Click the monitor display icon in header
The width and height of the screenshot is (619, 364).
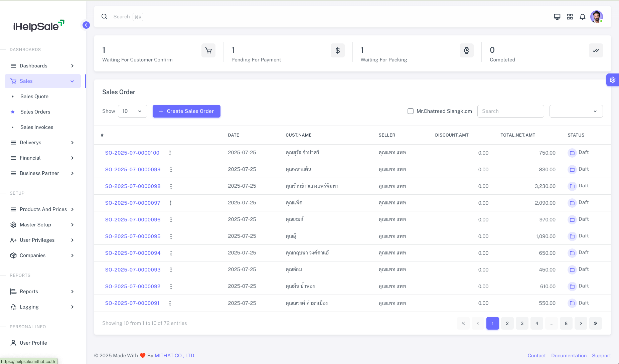(557, 17)
